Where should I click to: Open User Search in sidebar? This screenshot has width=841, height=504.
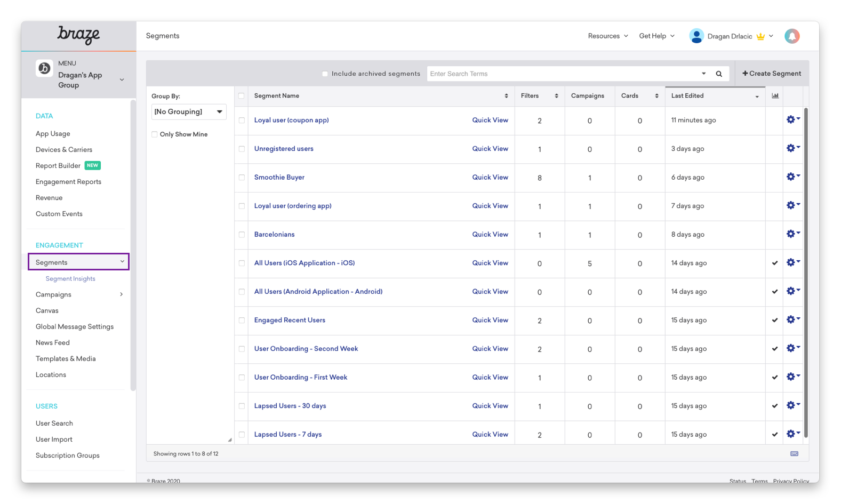54,423
